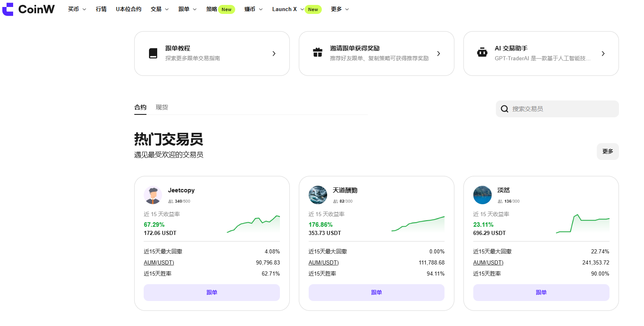
Task: Open the copy trading tutorial book icon
Action: click(153, 53)
